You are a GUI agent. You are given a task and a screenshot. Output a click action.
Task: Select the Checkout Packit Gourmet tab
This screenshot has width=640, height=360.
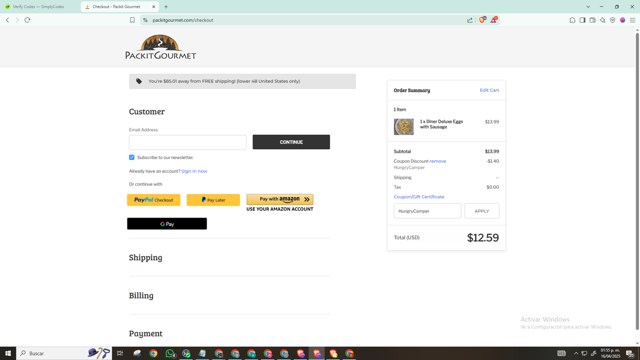pos(116,7)
